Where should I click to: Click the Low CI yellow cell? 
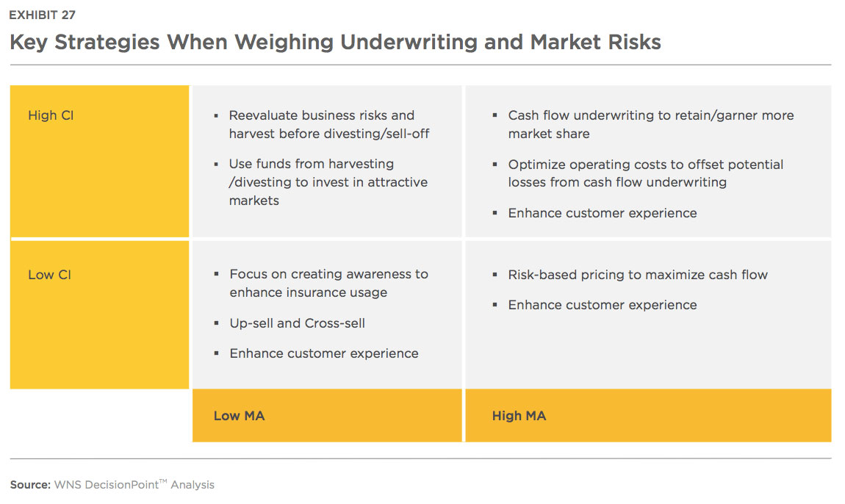point(99,314)
